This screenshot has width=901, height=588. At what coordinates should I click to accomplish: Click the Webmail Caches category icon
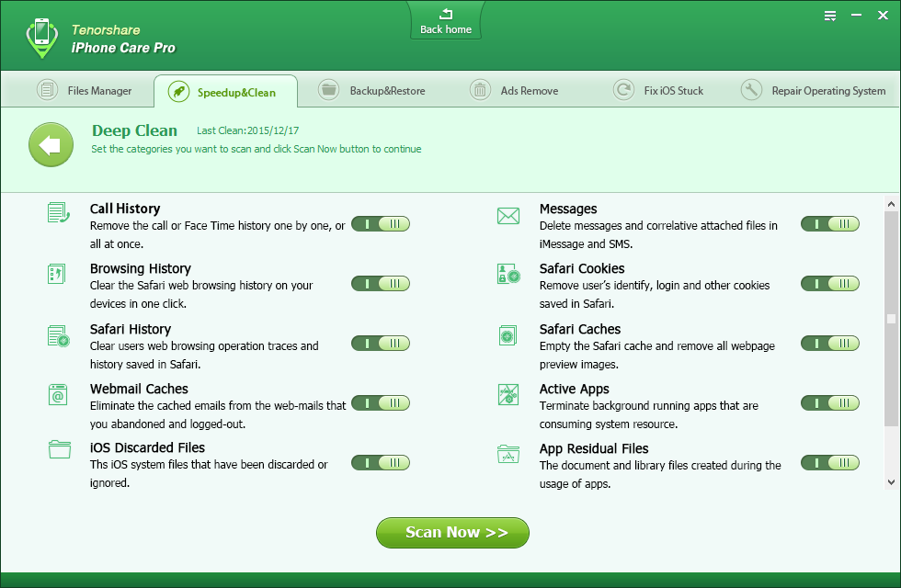[58, 395]
